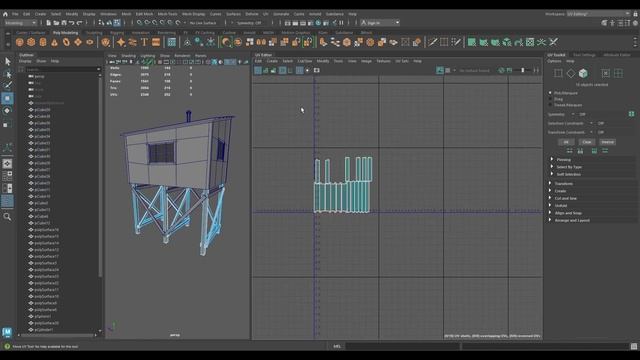
Task: Select the Drag radio option
Action: (x=550, y=99)
